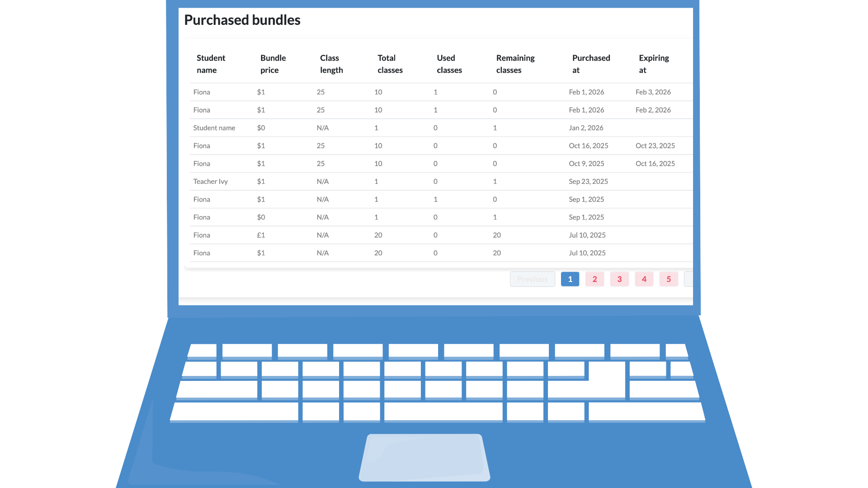Screen dimensions: 868x488
Task: Click the Remaining classes column header
Action: tap(515, 64)
